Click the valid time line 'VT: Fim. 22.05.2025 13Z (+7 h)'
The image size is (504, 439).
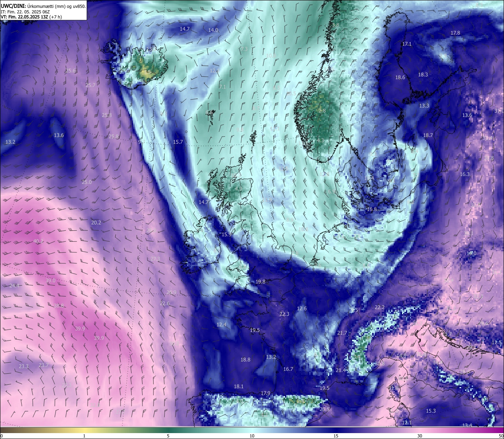pyautogui.click(x=31, y=17)
